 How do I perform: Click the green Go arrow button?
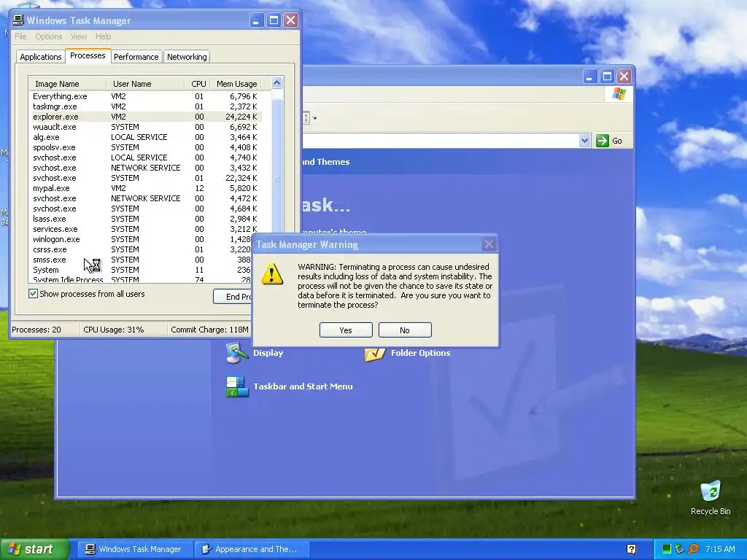(602, 141)
